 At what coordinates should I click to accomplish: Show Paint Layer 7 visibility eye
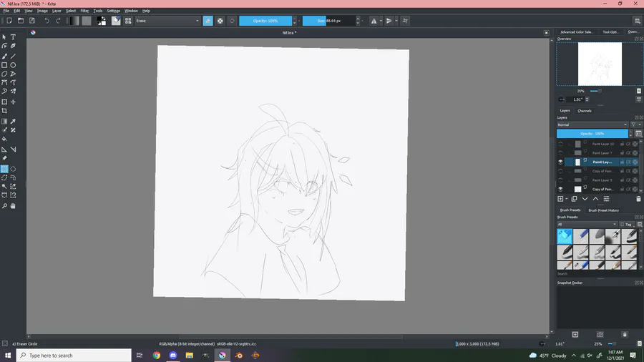[x=560, y=153]
